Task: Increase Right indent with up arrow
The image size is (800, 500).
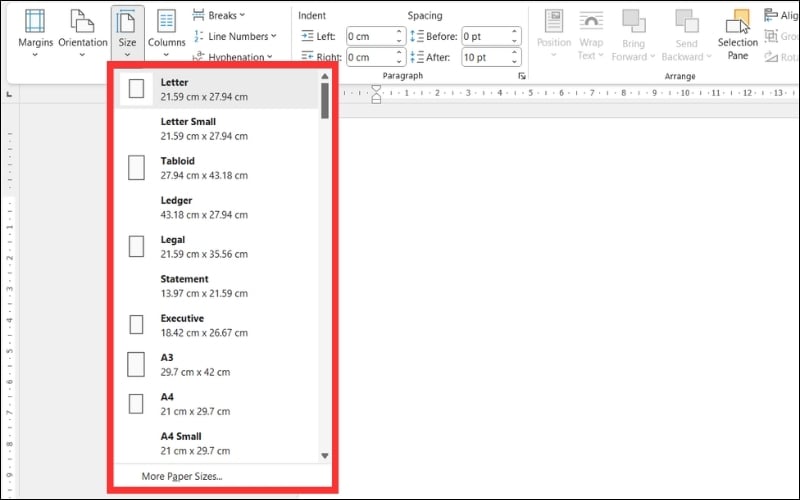Action: pos(399,53)
